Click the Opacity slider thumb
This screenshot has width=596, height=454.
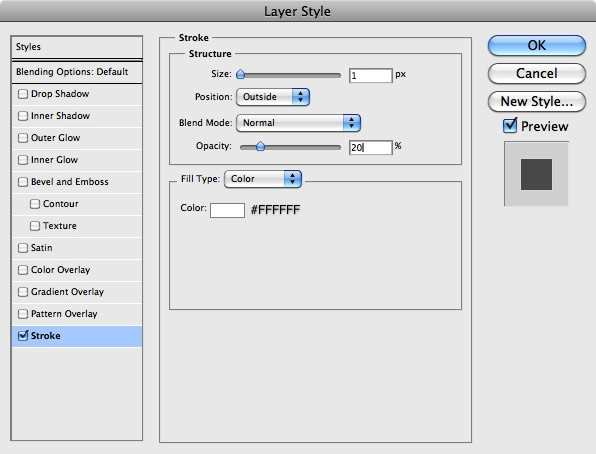point(260,146)
